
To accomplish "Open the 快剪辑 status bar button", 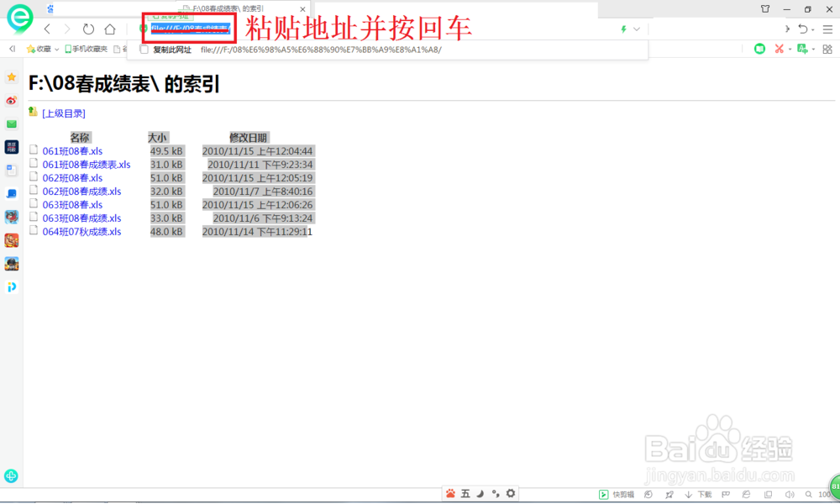I will coord(617,495).
